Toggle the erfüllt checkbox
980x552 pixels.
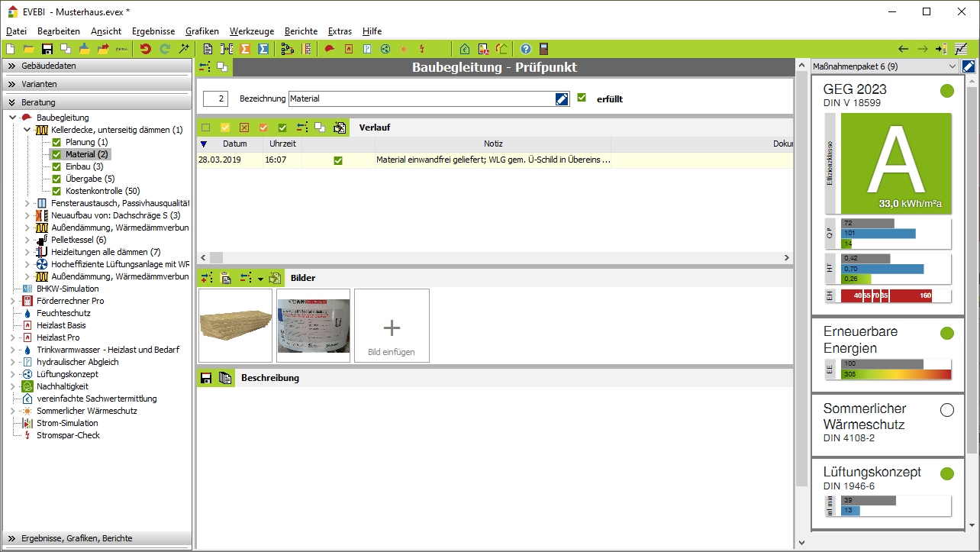pyautogui.click(x=582, y=98)
